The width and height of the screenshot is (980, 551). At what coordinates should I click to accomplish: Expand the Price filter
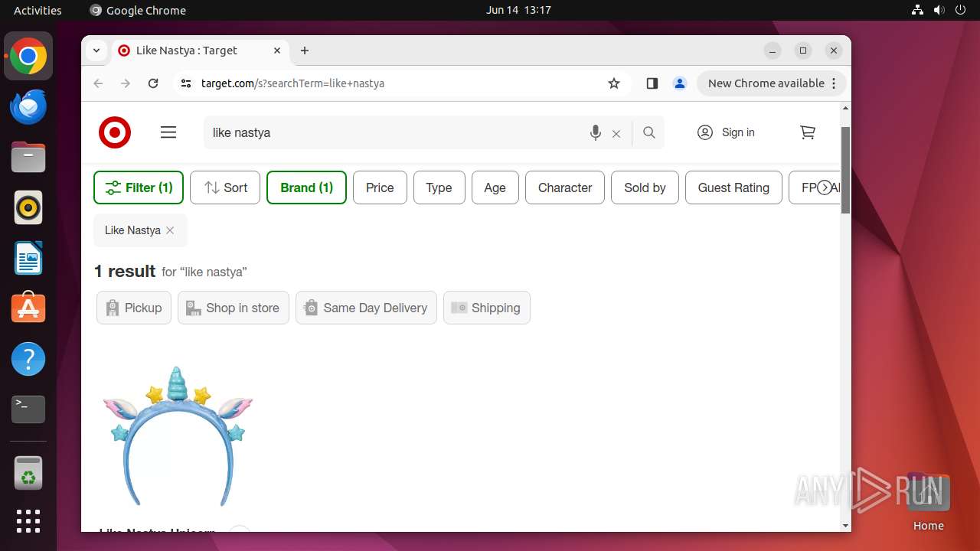pyautogui.click(x=380, y=187)
